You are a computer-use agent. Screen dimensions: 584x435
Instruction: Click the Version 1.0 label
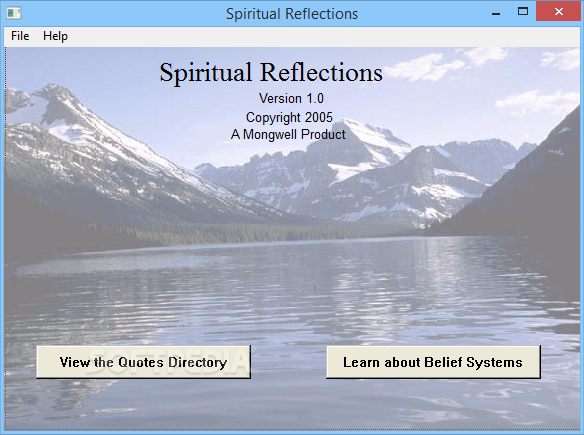(291, 99)
